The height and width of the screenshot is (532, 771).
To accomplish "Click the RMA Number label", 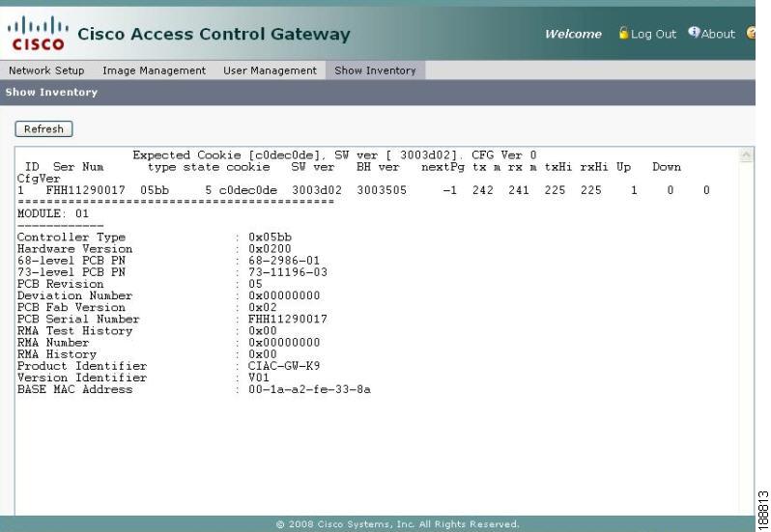I will click(53, 343).
